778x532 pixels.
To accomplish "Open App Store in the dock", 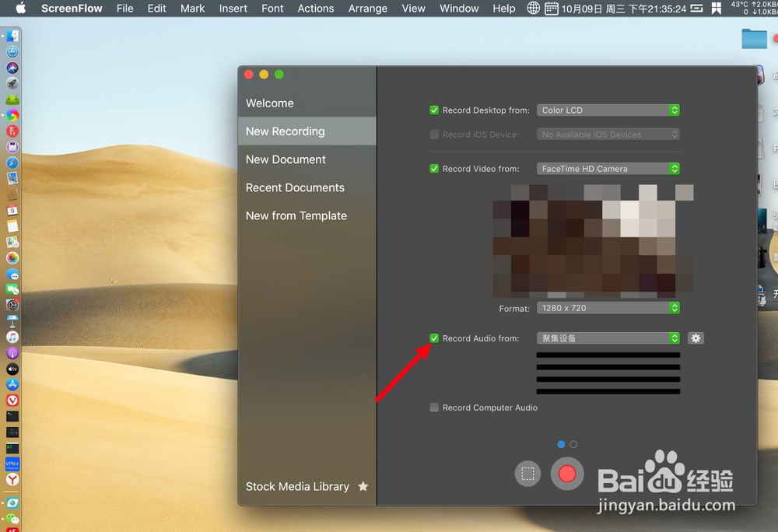I will coord(12,384).
